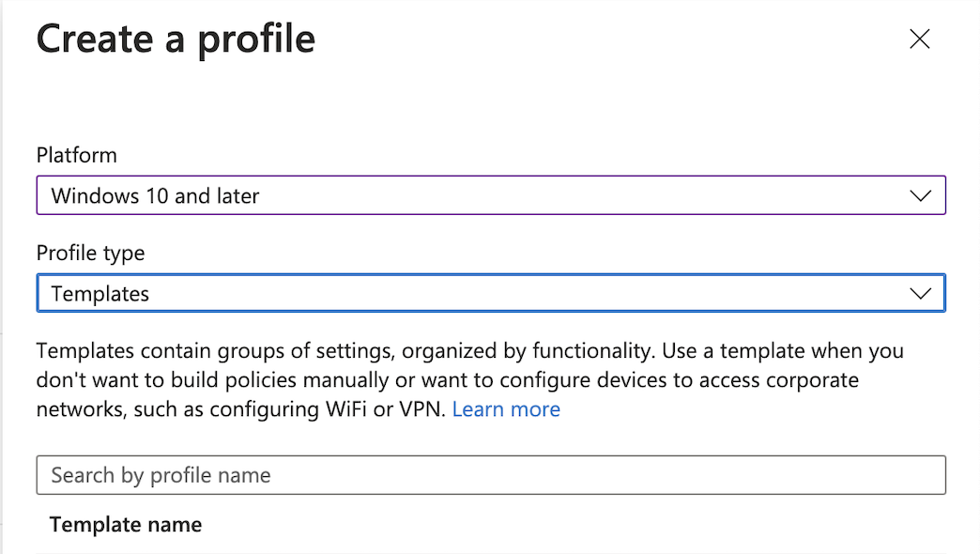Focus the Search by profile name field
Image resolution: width=980 pixels, height=554 pixels.
pyautogui.click(x=375, y=475)
